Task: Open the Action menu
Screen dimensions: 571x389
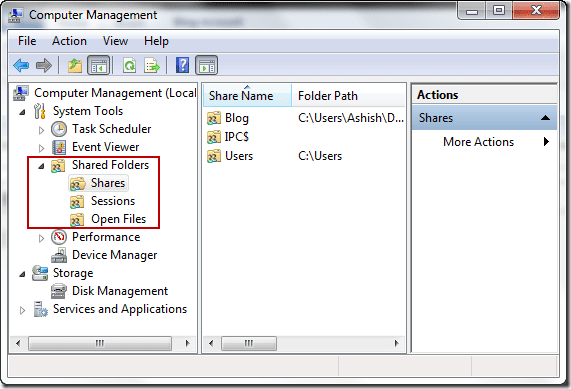Action: (x=69, y=41)
